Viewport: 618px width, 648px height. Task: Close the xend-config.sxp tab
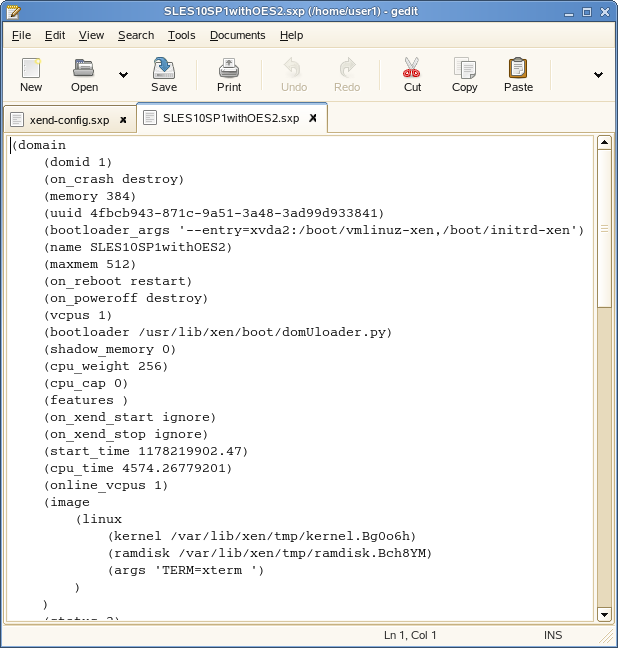click(x=123, y=120)
